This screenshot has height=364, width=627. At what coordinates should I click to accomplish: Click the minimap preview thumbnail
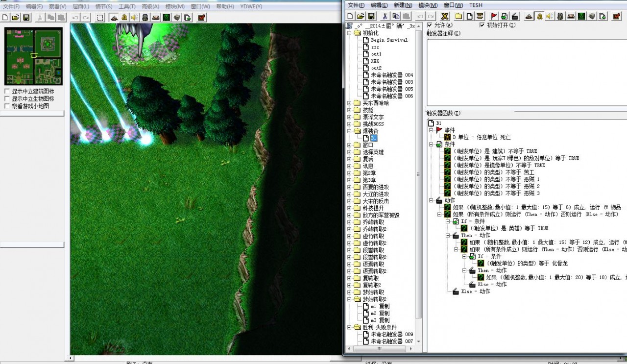[x=34, y=56]
